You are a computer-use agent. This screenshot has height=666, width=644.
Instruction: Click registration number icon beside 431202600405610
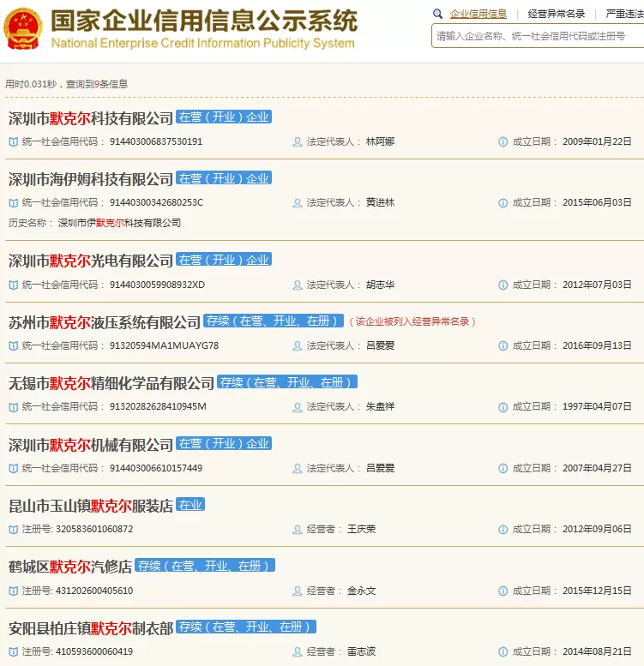click(x=14, y=591)
